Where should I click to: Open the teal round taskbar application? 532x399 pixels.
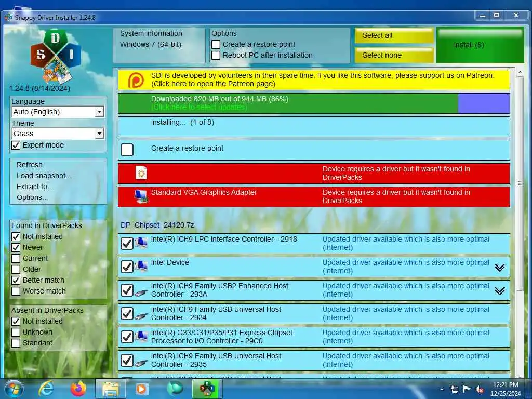click(x=175, y=388)
